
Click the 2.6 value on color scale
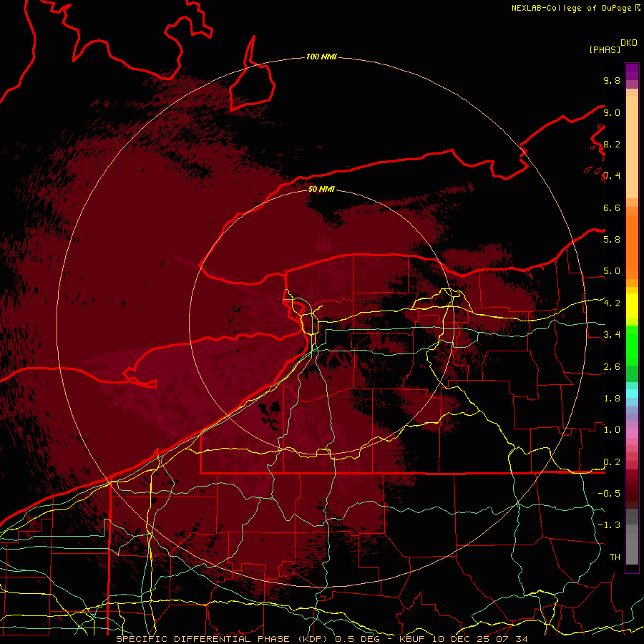pyautogui.click(x=612, y=367)
